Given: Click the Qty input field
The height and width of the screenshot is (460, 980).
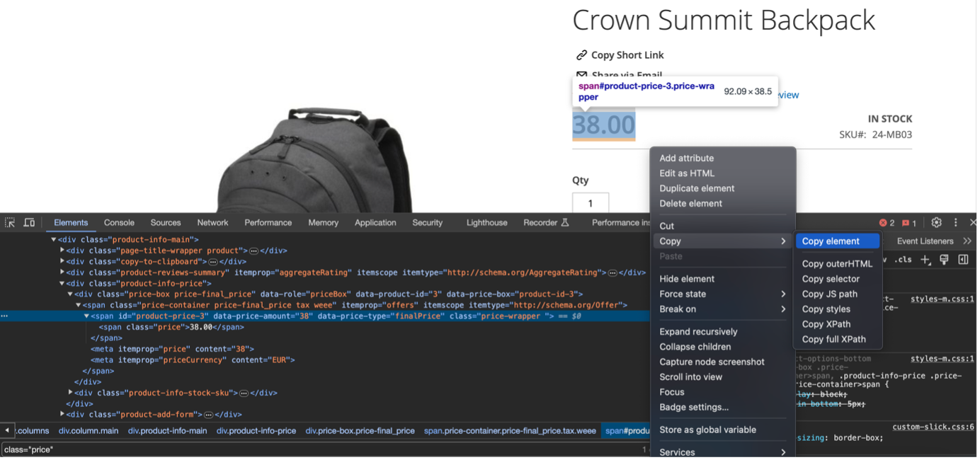Looking at the screenshot, I should [x=591, y=204].
